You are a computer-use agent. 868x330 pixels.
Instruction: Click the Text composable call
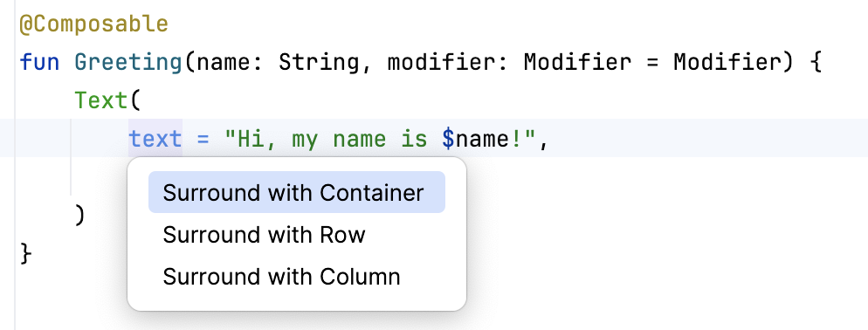100,100
